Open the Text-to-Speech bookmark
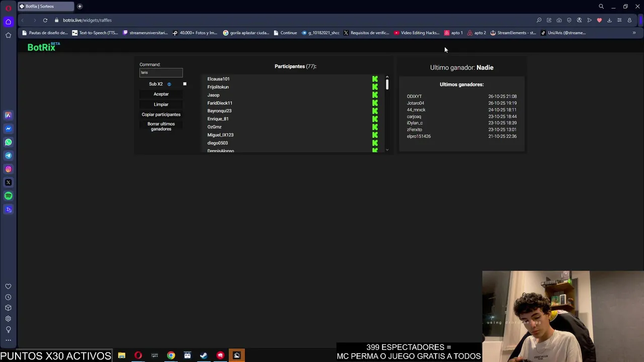 coord(95,33)
